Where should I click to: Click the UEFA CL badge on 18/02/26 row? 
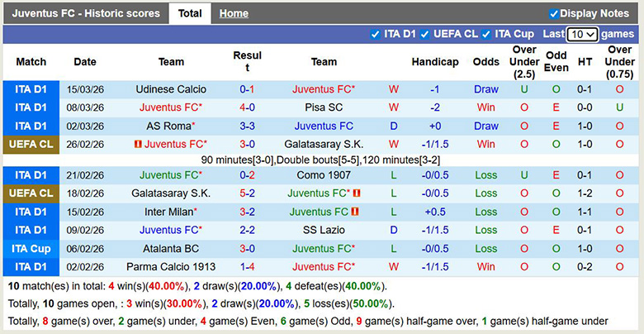point(31,193)
